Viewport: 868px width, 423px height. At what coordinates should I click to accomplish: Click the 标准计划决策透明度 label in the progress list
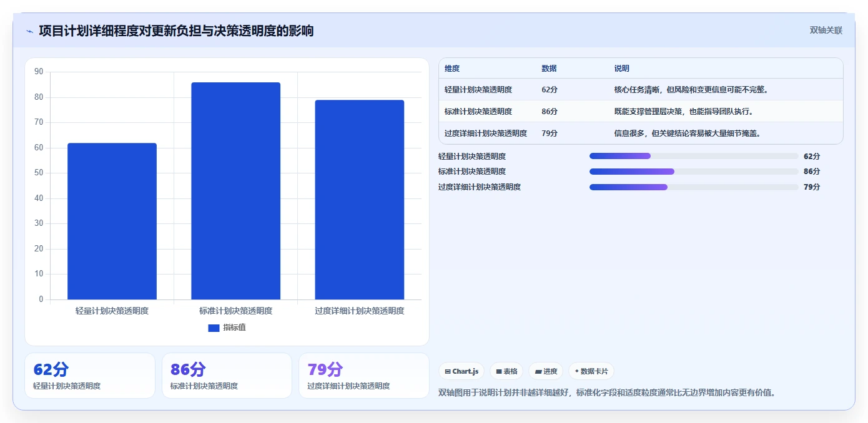472,172
